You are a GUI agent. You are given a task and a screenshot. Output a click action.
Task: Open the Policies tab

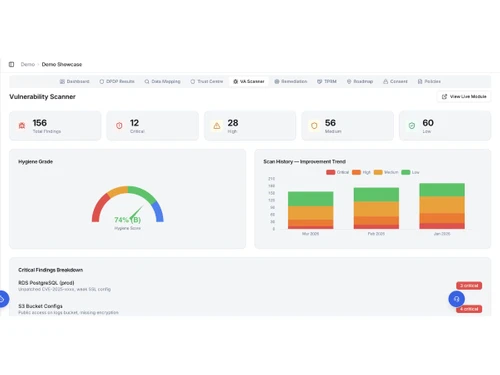tap(429, 81)
